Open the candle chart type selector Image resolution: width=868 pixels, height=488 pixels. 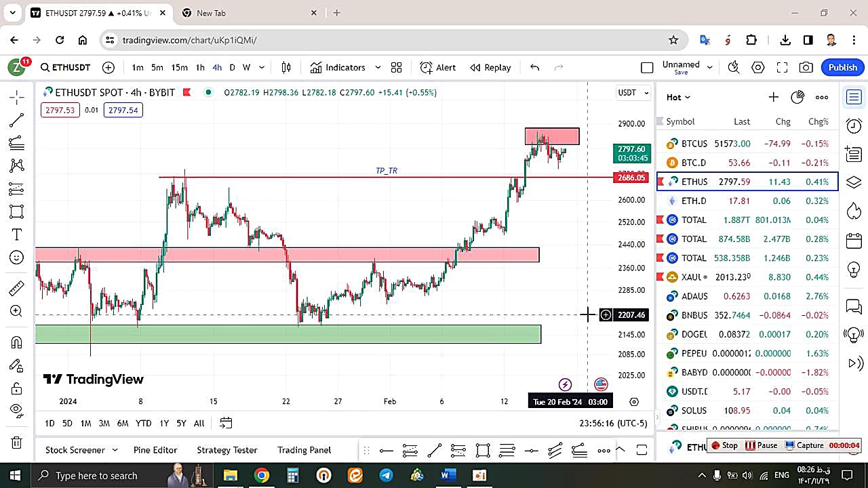(x=286, y=67)
